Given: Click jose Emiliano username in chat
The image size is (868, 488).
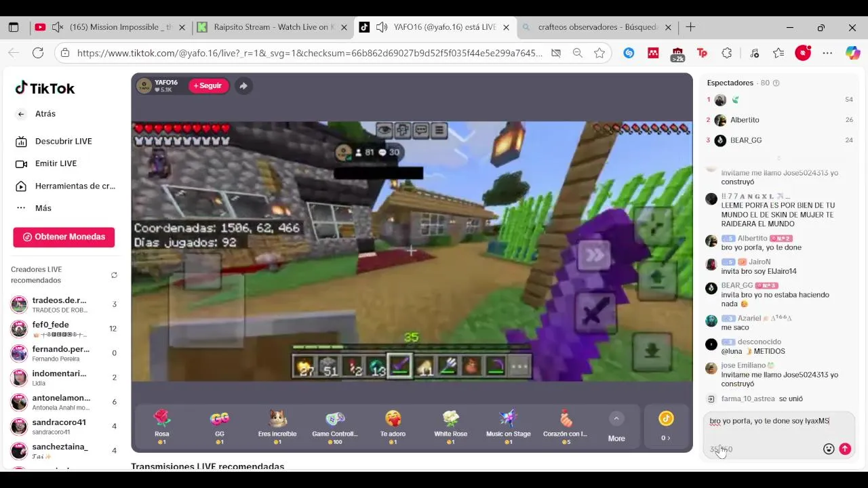Looking at the screenshot, I should click(743, 365).
